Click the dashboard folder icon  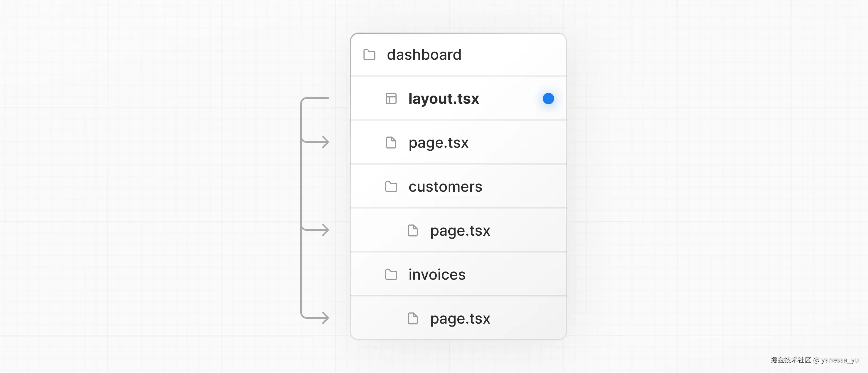point(369,55)
